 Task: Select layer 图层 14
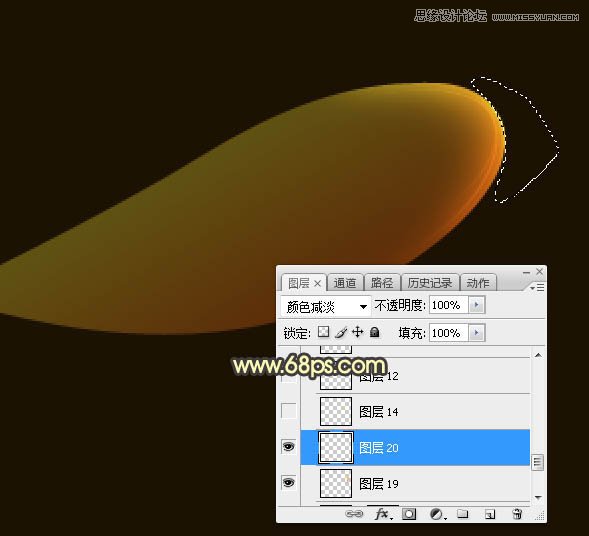click(x=415, y=412)
